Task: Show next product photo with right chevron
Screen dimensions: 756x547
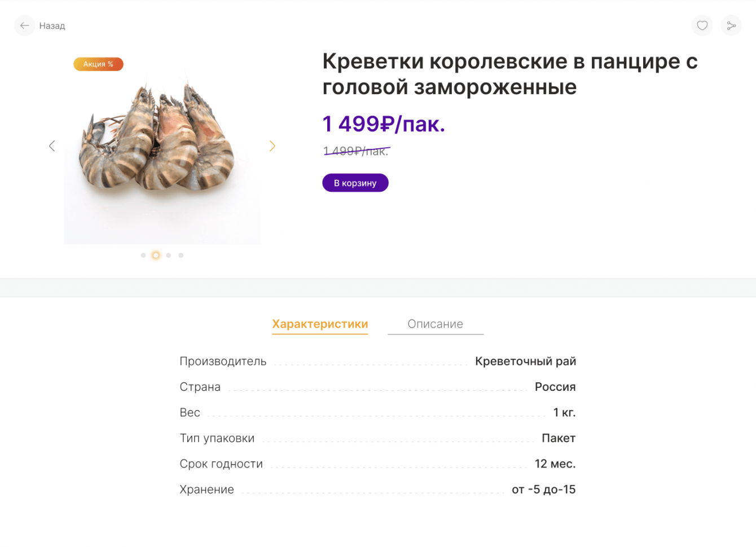Action: tap(272, 146)
